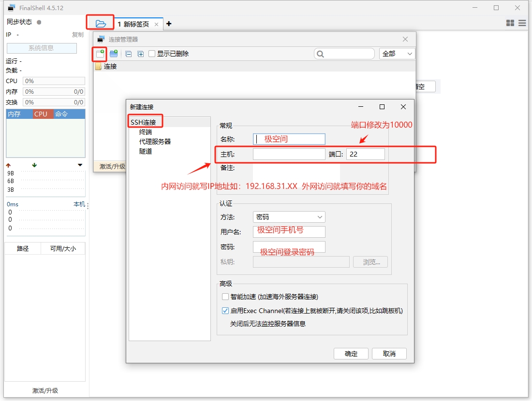Enable 智能加速 checkbox

(225, 297)
